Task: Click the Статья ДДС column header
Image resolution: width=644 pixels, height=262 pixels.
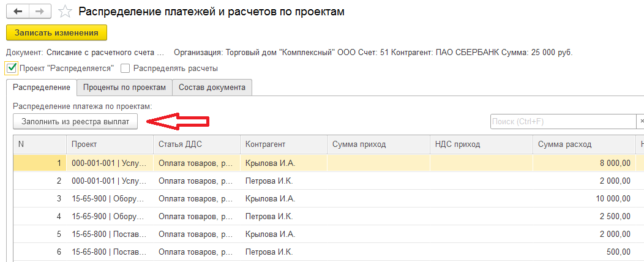Action: (x=196, y=144)
